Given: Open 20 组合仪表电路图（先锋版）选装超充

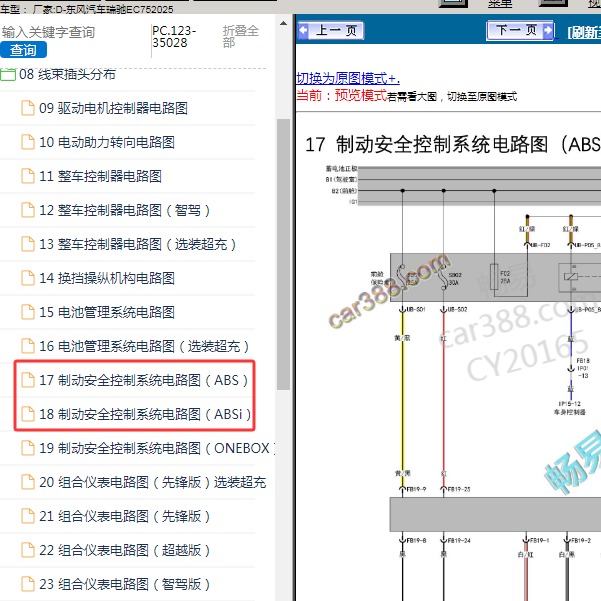Looking at the screenshot, I should pos(153,482).
